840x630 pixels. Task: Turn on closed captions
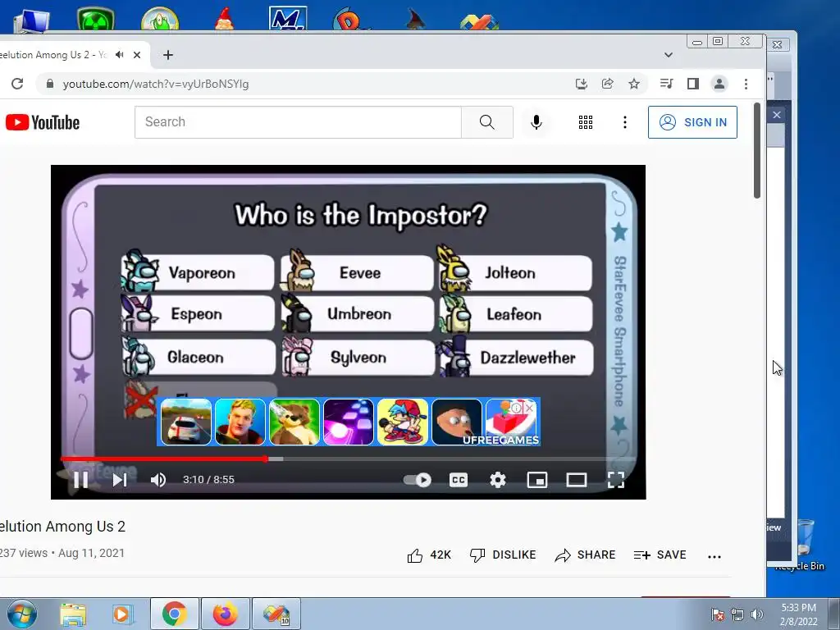458,479
